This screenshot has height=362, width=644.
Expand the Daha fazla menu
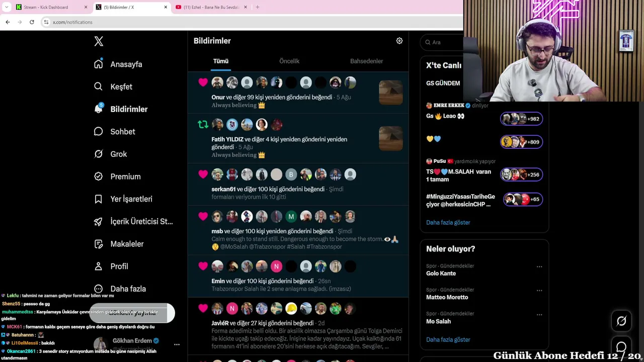tap(120, 289)
